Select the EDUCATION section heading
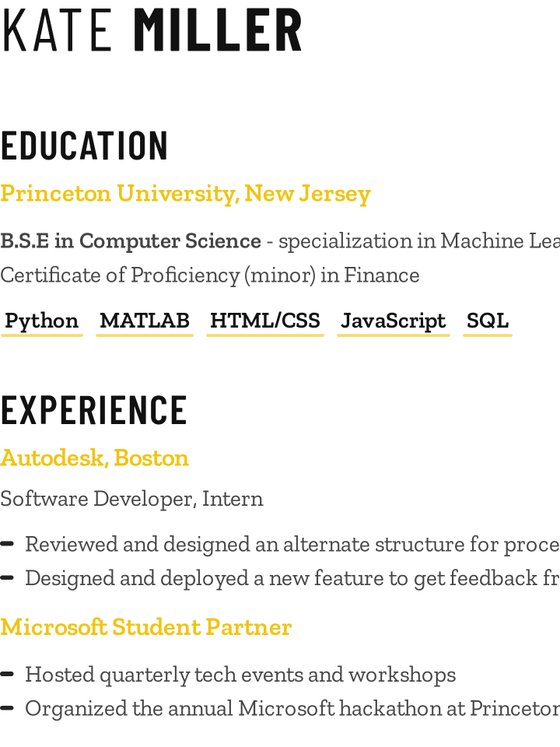Screen dimensions: 560x747 [x=84, y=146]
